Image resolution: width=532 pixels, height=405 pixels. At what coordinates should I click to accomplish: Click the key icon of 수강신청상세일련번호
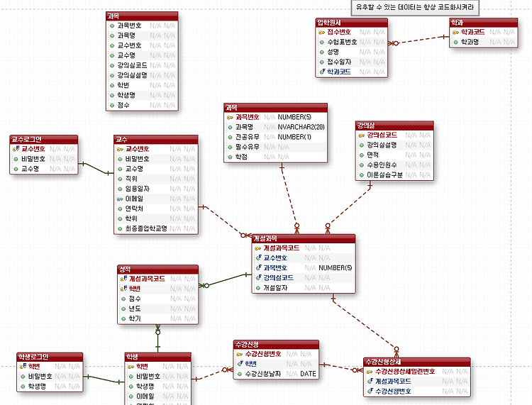(370, 372)
